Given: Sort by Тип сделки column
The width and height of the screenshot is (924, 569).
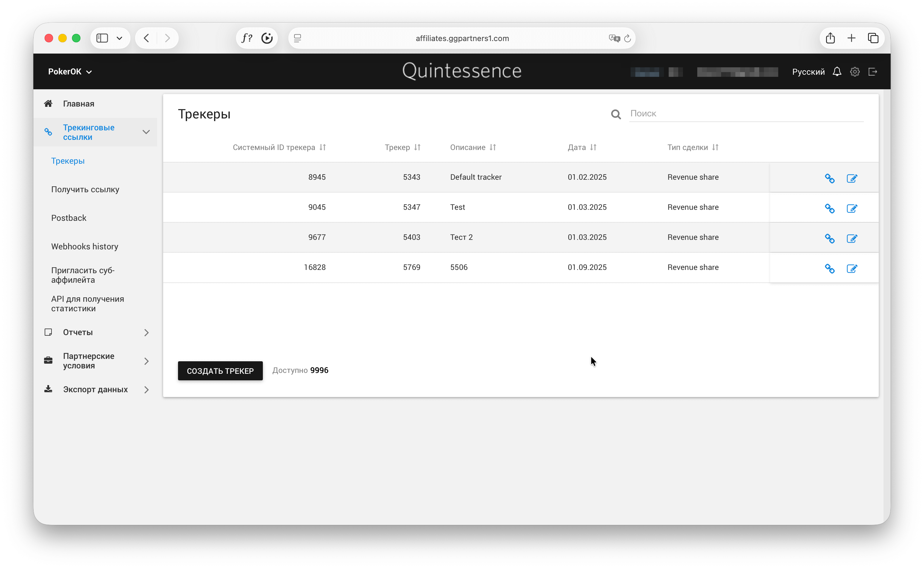Looking at the screenshot, I should click(715, 148).
